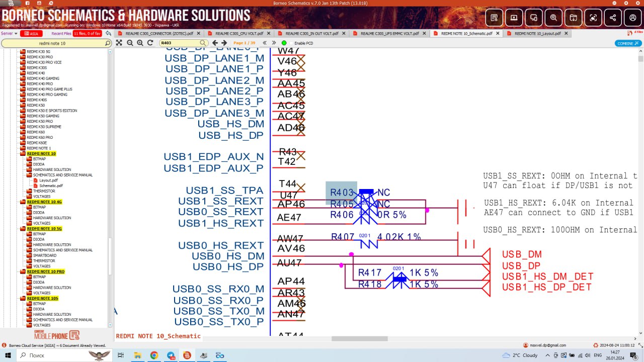The image size is (644, 362).
Task: Click the Recent Files label
Action: (61, 34)
